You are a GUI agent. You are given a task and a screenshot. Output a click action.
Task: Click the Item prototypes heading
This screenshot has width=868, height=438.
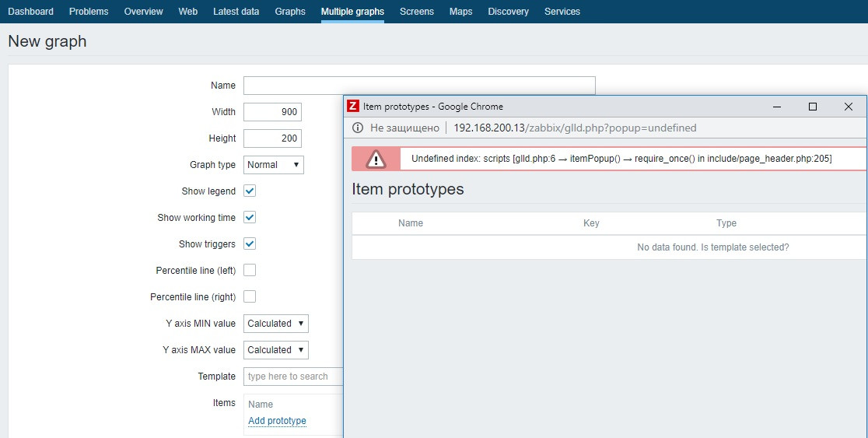pos(408,189)
